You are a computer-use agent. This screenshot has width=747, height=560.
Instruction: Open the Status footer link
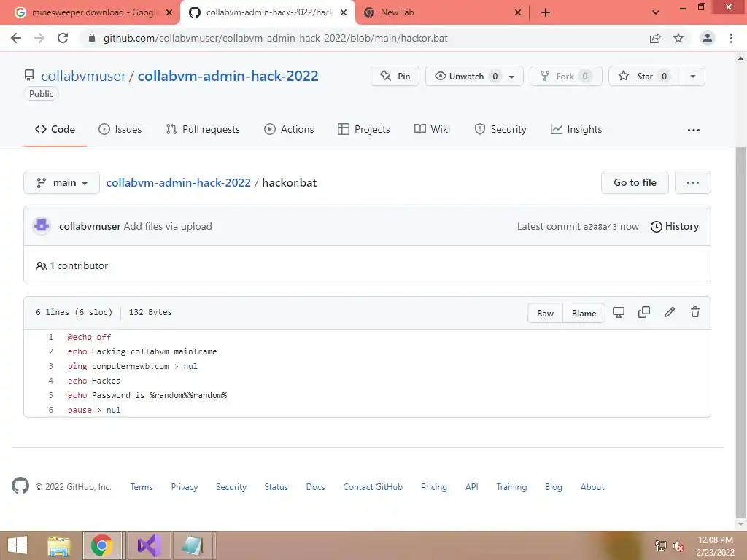[x=276, y=486]
